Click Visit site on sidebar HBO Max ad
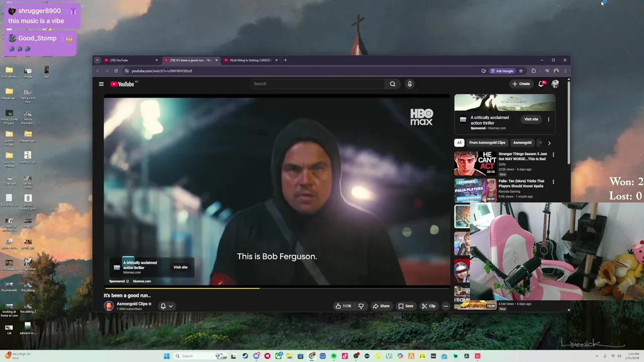The height and width of the screenshot is (362, 644). point(531,119)
